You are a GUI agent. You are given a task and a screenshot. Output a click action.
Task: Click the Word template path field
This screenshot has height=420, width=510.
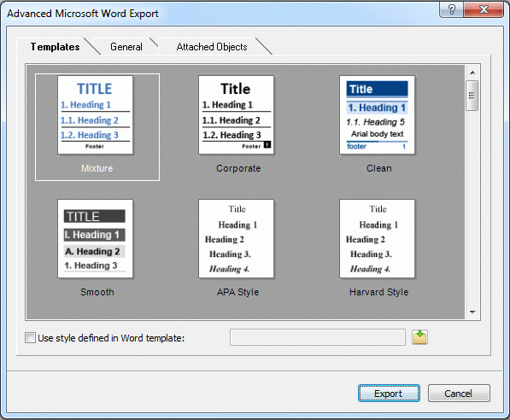[x=318, y=337]
